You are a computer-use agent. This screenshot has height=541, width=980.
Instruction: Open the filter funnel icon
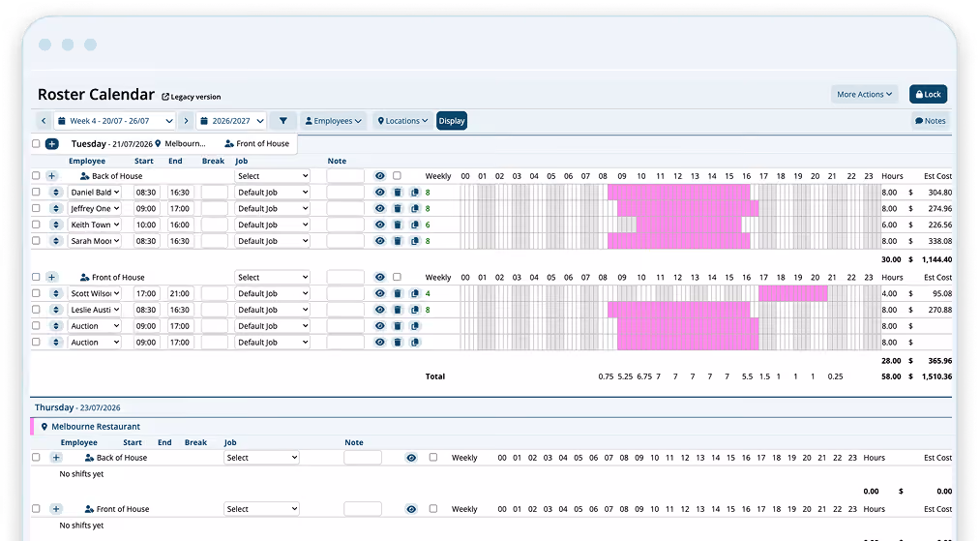[x=283, y=121]
